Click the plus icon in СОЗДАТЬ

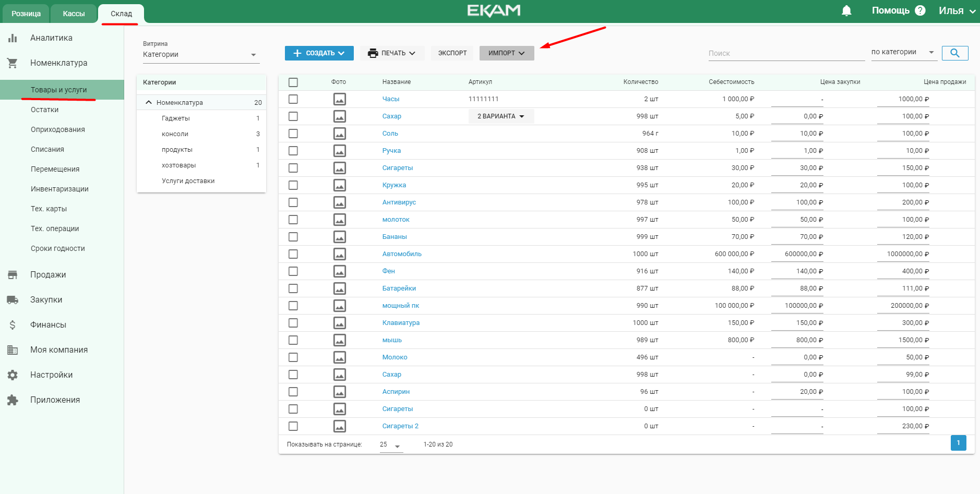pyautogui.click(x=297, y=53)
